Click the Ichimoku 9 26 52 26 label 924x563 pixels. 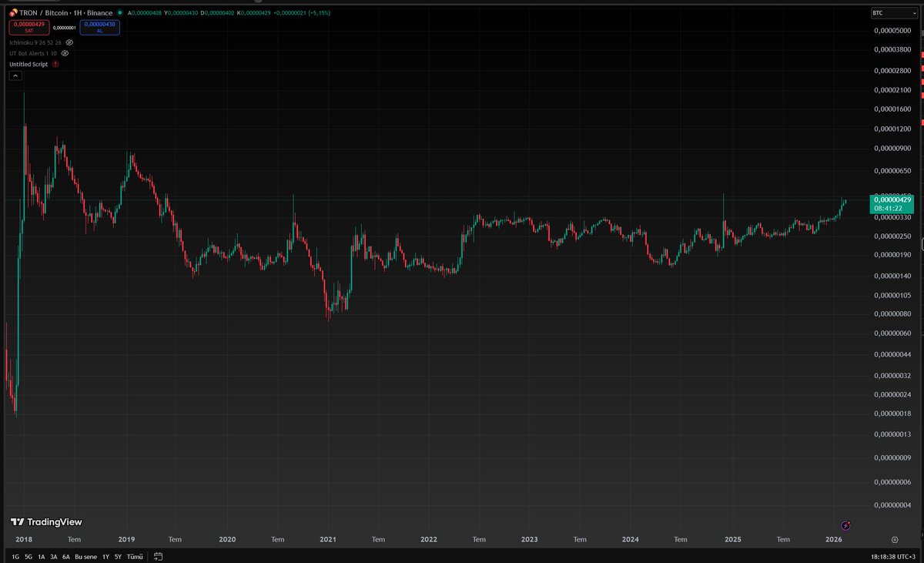[x=35, y=42]
